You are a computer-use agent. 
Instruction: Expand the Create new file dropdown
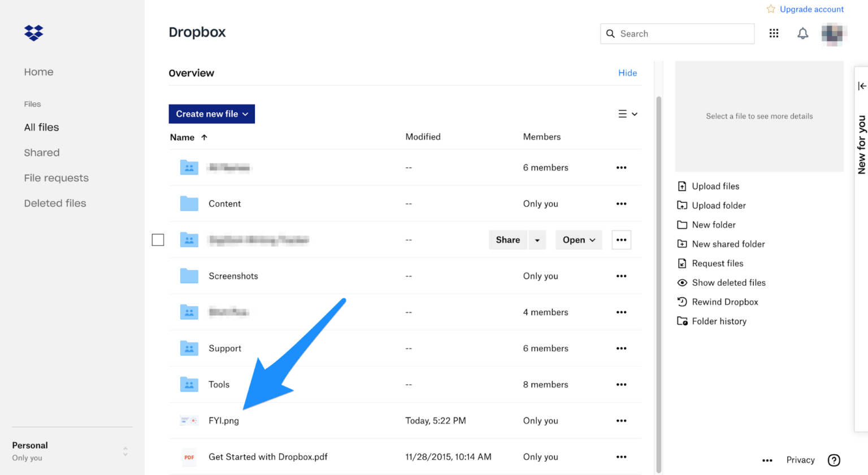[212, 114]
